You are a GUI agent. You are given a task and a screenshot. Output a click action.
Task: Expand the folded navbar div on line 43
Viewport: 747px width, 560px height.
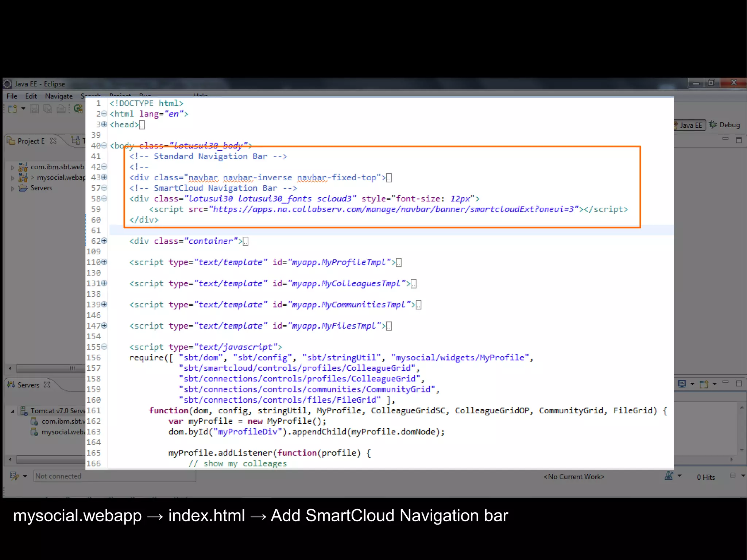(x=104, y=177)
